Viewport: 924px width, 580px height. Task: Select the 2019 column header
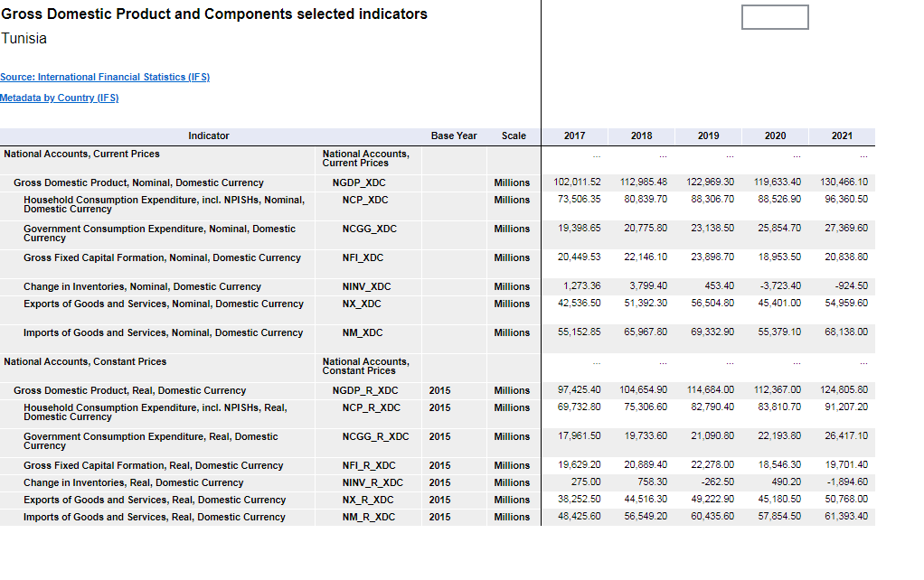point(708,136)
